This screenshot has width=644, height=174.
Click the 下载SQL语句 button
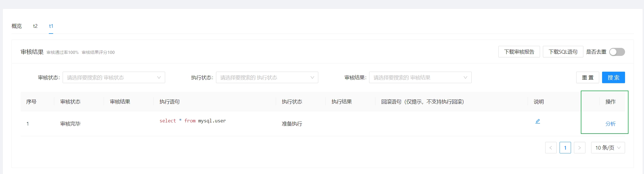tap(563, 52)
